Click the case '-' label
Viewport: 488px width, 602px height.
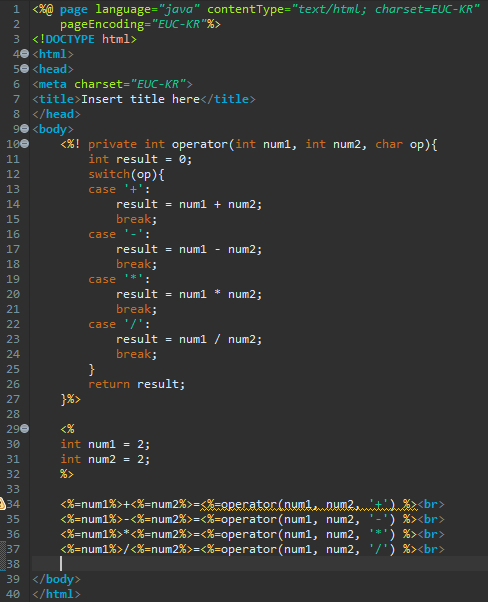coord(119,234)
